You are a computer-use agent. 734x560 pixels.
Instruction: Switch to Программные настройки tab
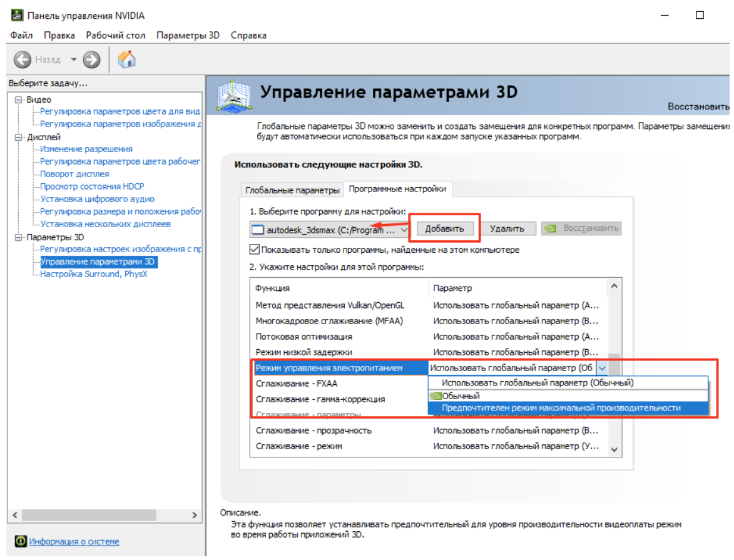[397, 189]
